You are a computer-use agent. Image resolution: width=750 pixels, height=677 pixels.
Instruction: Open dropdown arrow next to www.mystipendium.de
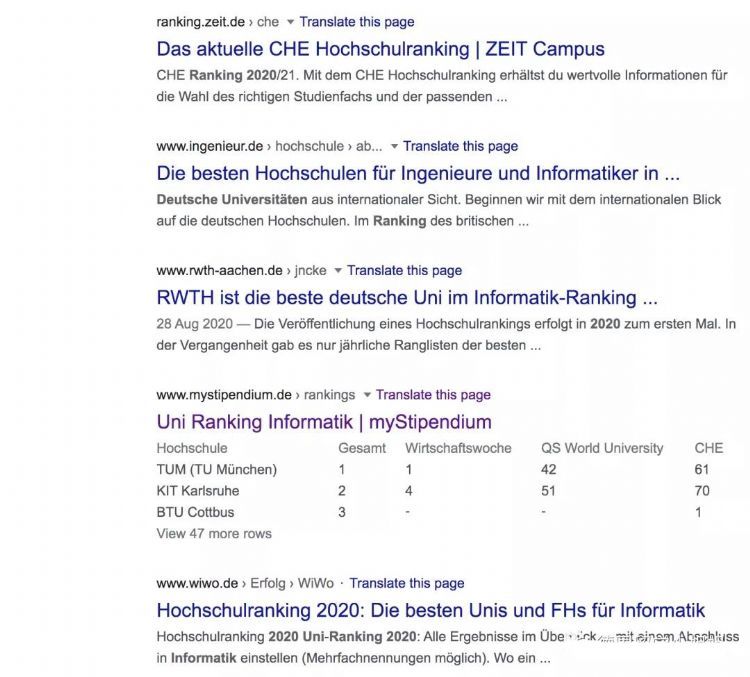(367, 395)
